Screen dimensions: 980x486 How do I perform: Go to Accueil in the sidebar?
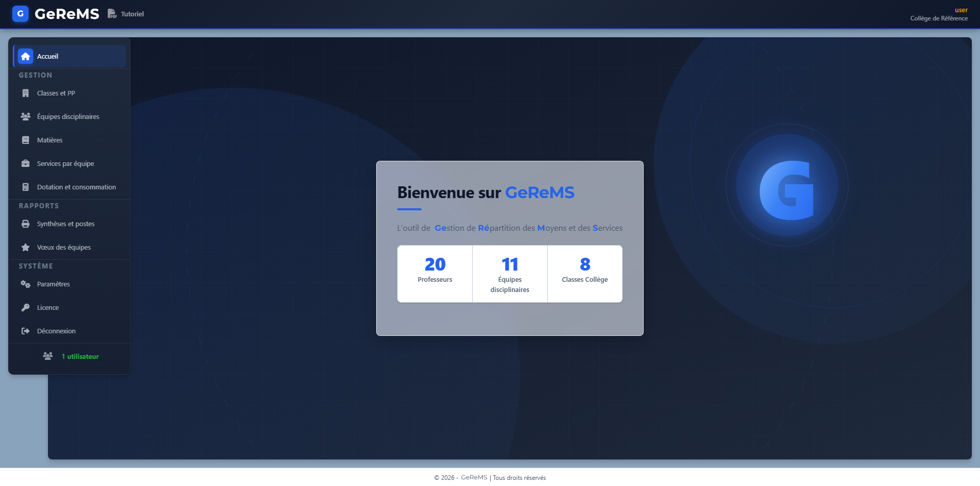point(69,56)
